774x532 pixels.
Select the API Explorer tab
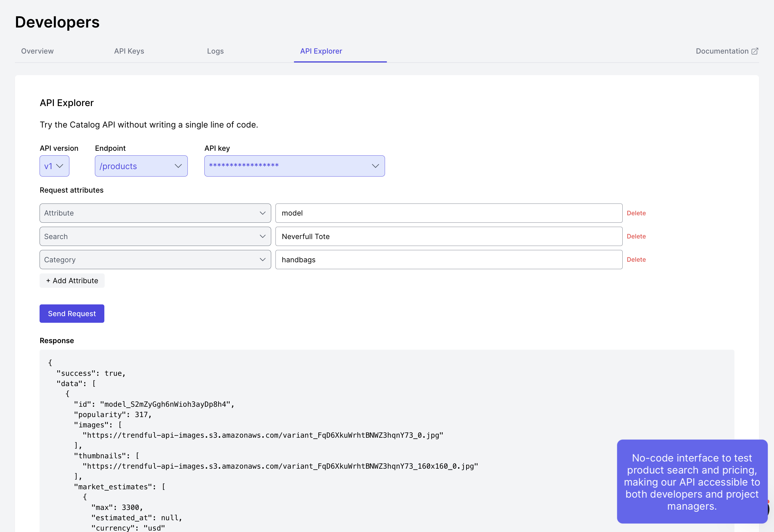point(321,51)
